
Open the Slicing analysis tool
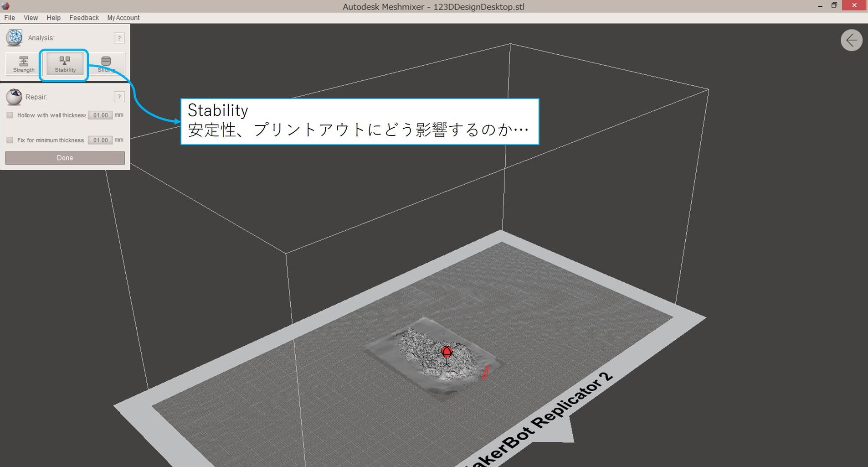coord(106,64)
